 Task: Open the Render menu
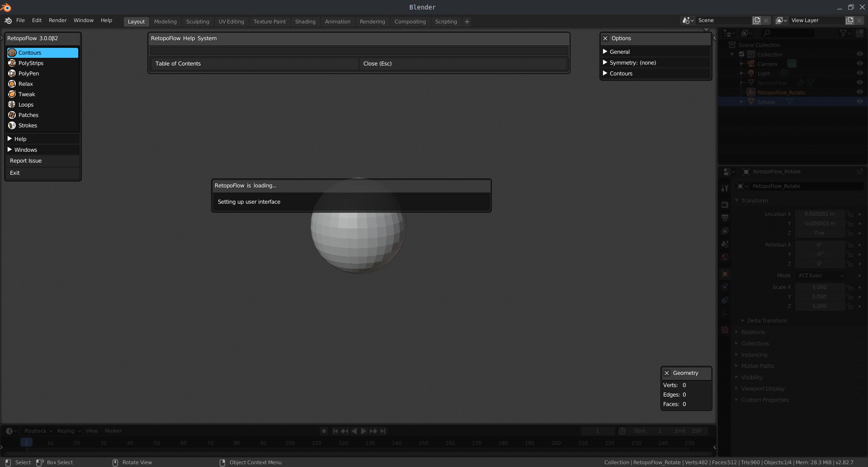click(57, 20)
